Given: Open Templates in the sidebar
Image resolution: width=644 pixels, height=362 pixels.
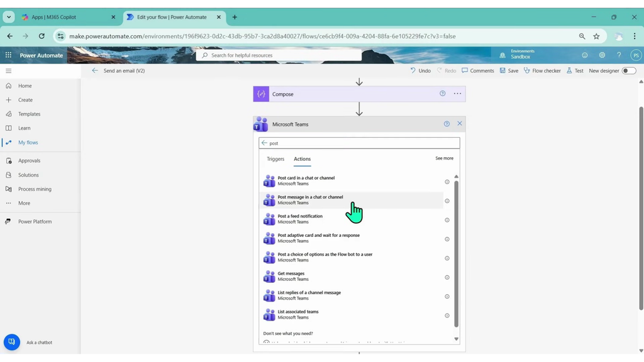Looking at the screenshot, I should click(29, 114).
